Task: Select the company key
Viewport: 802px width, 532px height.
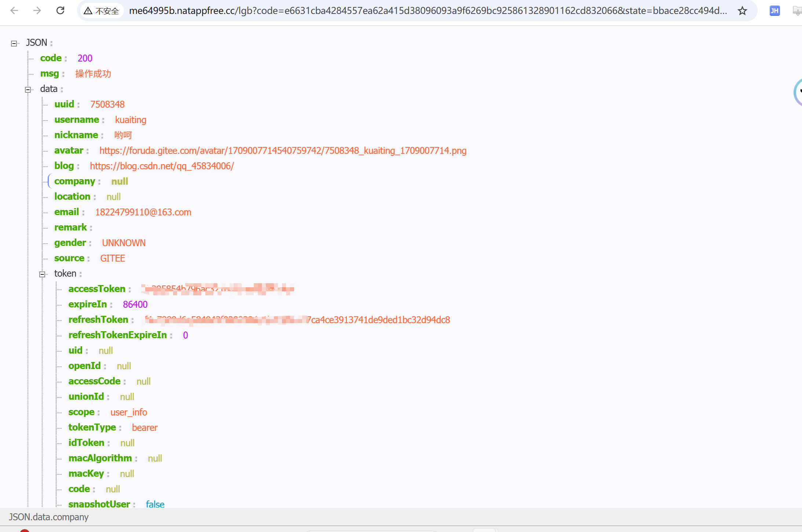Action: (x=74, y=181)
